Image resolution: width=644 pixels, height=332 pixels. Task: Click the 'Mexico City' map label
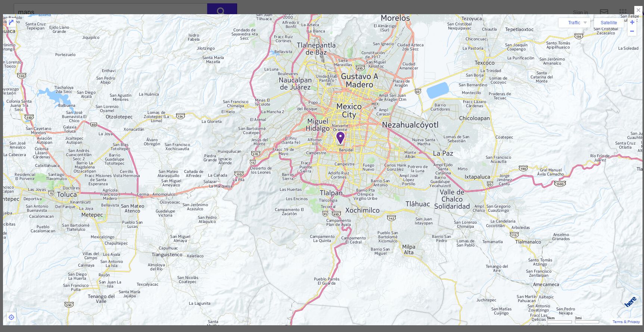(349, 111)
